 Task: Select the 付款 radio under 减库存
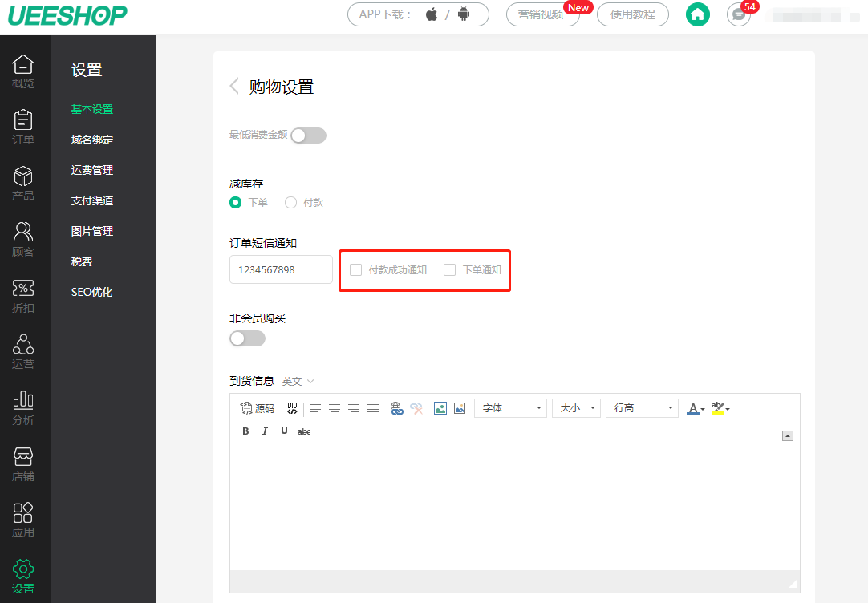290,203
